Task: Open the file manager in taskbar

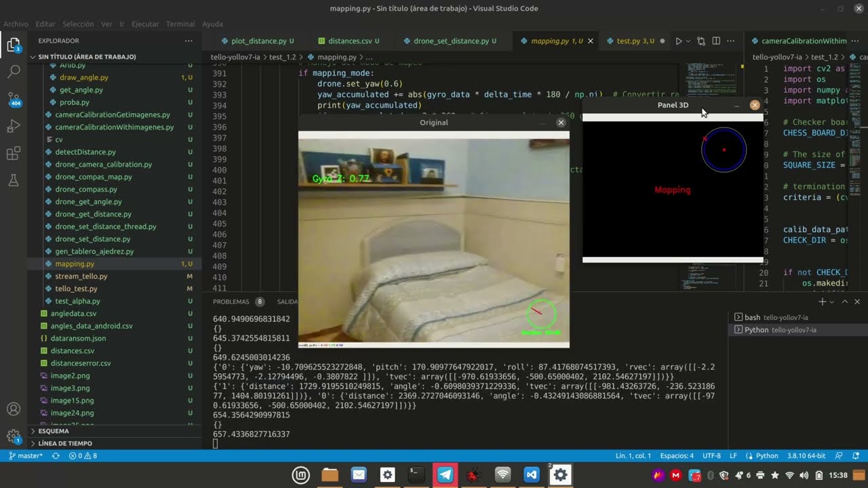Action: click(x=330, y=475)
